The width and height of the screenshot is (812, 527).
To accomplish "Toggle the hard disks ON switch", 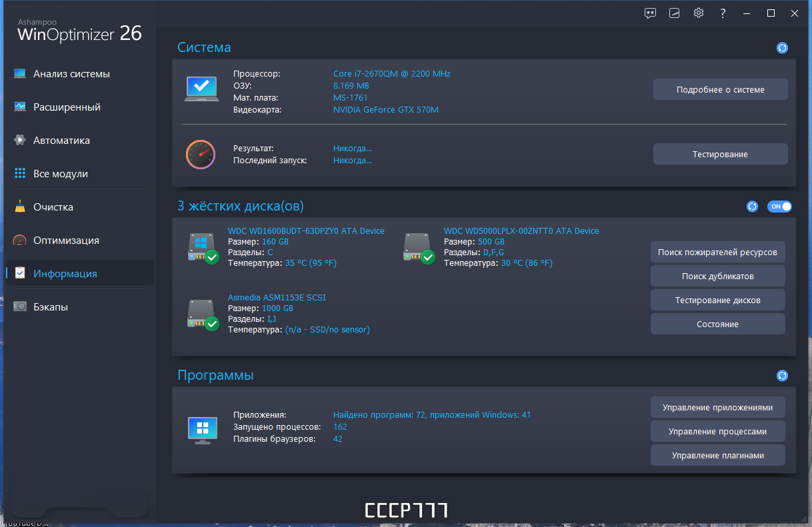I will coord(779,207).
